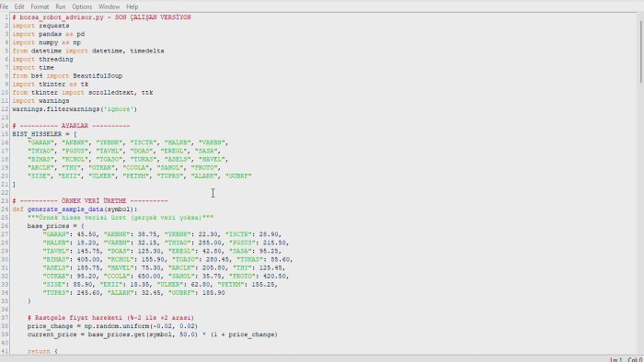Click the "ASELS": 185.75 dictionary entry
The height and width of the screenshot is (362, 644).
click(x=73, y=267)
